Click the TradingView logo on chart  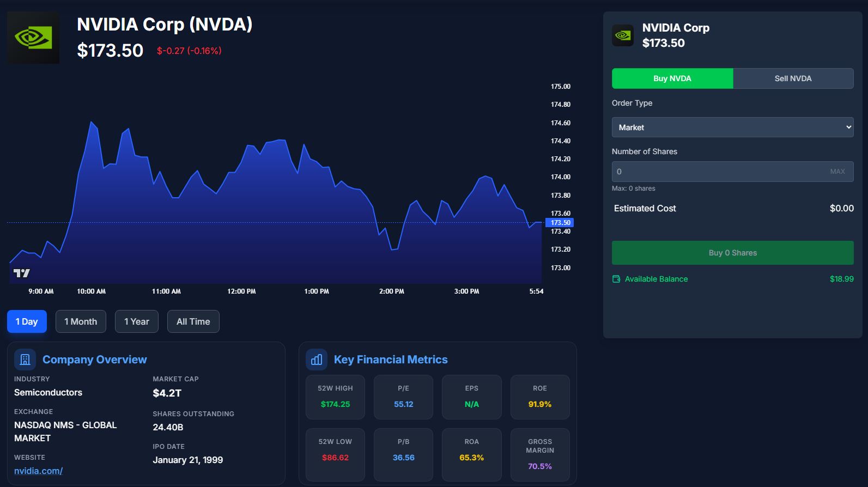point(22,273)
